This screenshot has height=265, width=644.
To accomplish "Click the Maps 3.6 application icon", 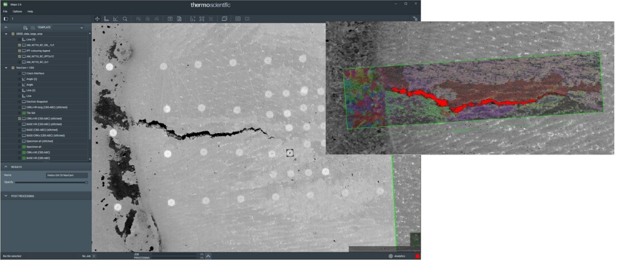I will [x=5, y=4].
